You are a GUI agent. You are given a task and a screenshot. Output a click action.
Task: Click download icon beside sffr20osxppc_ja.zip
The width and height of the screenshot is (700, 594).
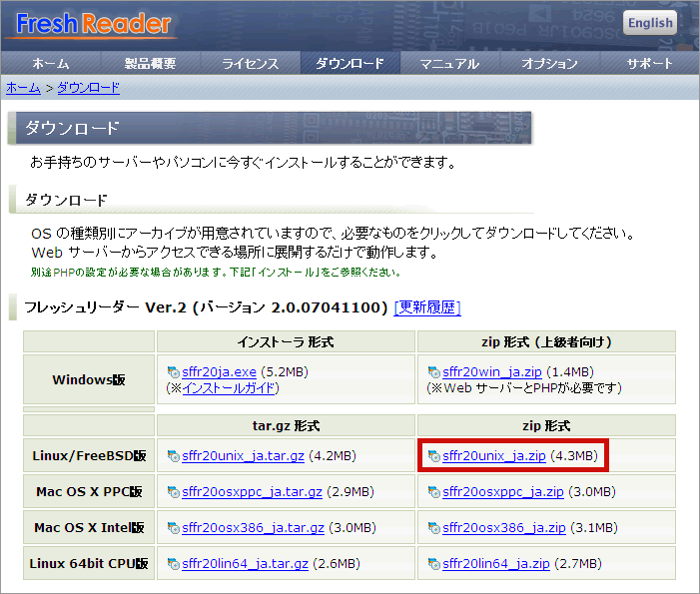point(434,492)
